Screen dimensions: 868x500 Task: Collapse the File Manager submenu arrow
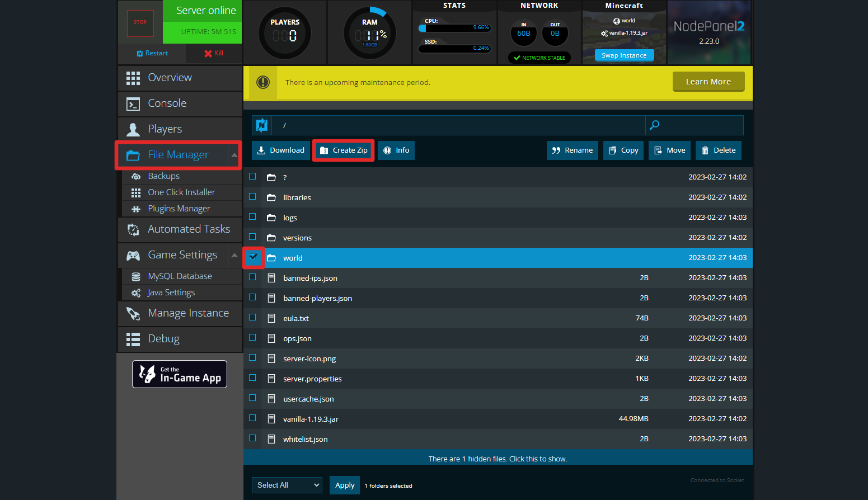(x=234, y=155)
